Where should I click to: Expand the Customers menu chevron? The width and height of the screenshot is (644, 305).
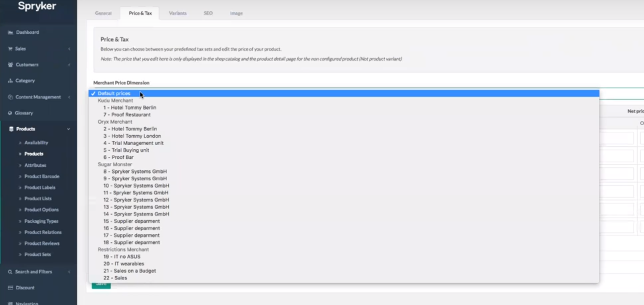click(69, 65)
